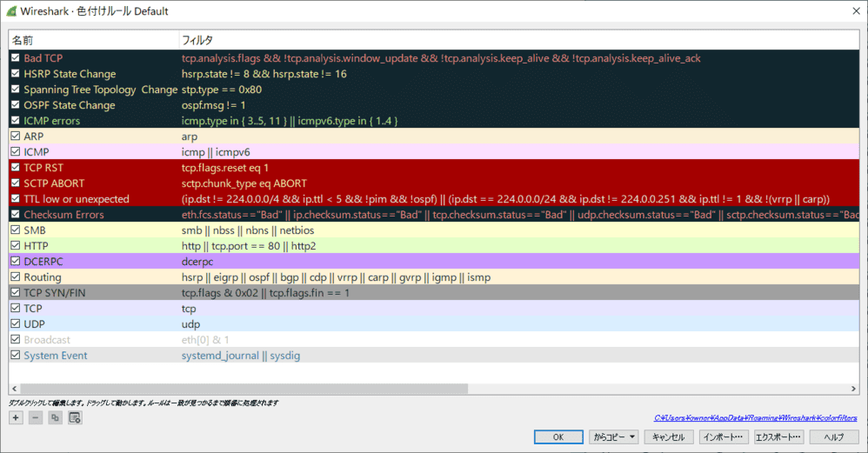Open the からコピー dropdown button
Viewport: 868px width, 453px height.
pyautogui.click(x=613, y=436)
